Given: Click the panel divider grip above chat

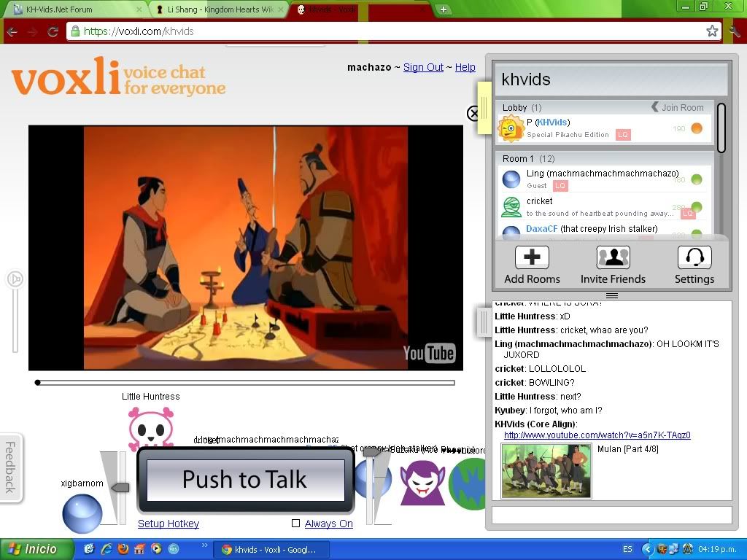Looking at the screenshot, I should (612, 296).
